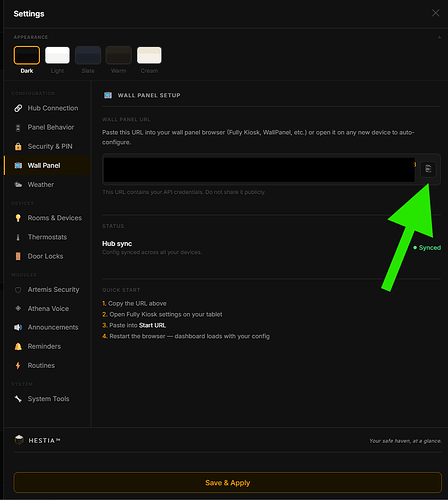This screenshot has width=448, height=500.
Task: Click the Save & Apply button
Action: pyautogui.click(x=228, y=483)
